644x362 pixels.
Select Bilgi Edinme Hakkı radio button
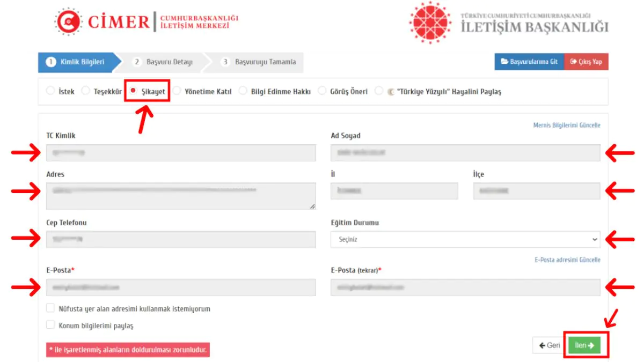pyautogui.click(x=243, y=91)
